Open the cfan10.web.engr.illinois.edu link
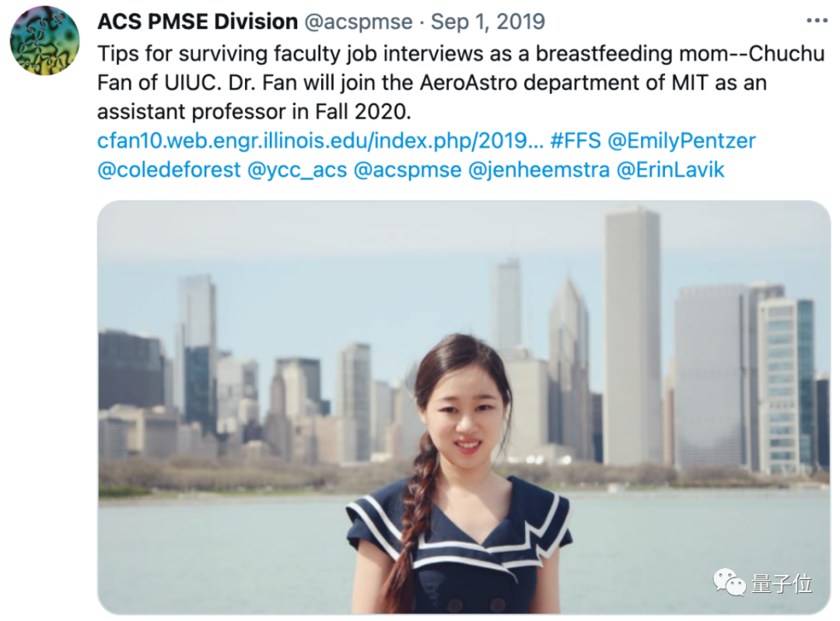The image size is (840, 621). (320, 141)
